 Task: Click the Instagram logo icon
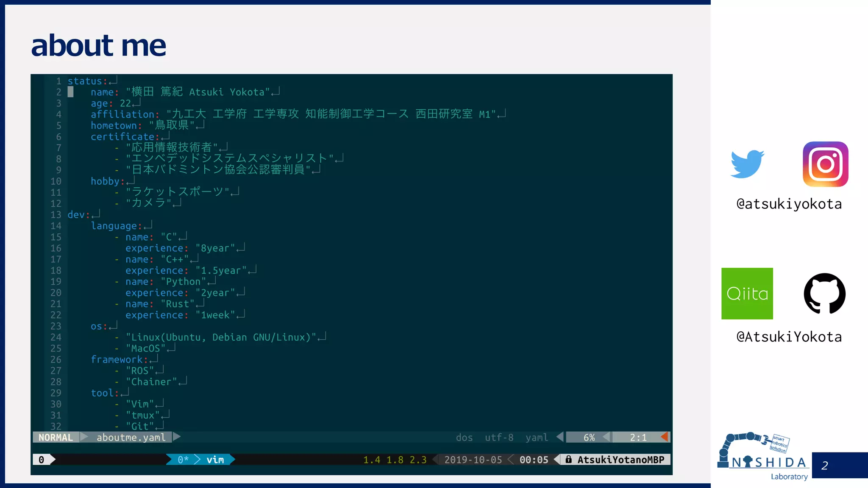825,164
